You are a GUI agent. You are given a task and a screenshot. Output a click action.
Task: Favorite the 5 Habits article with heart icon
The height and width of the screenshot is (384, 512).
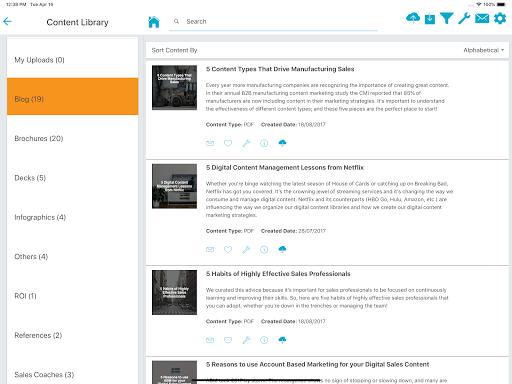[x=228, y=340]
